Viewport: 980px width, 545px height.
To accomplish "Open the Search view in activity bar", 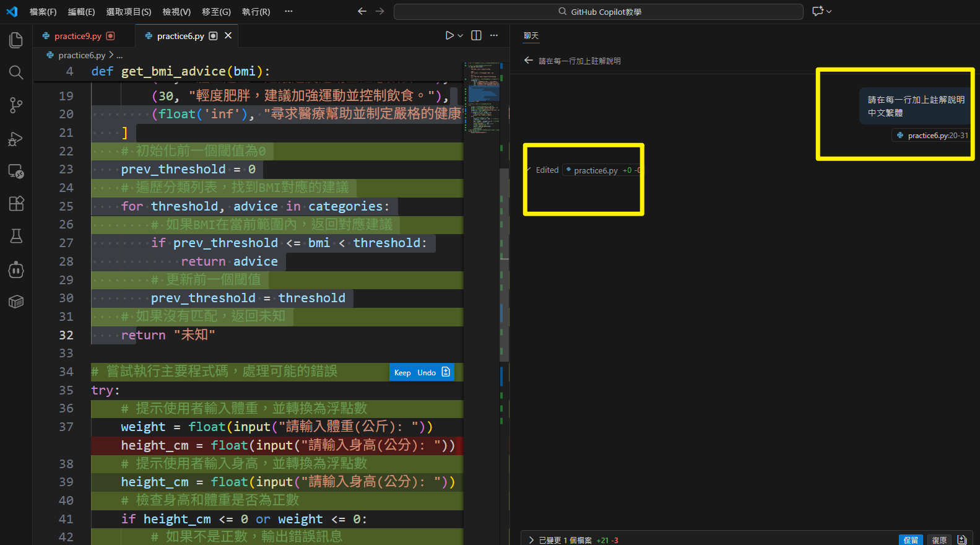I will click(x=16, y=72).
